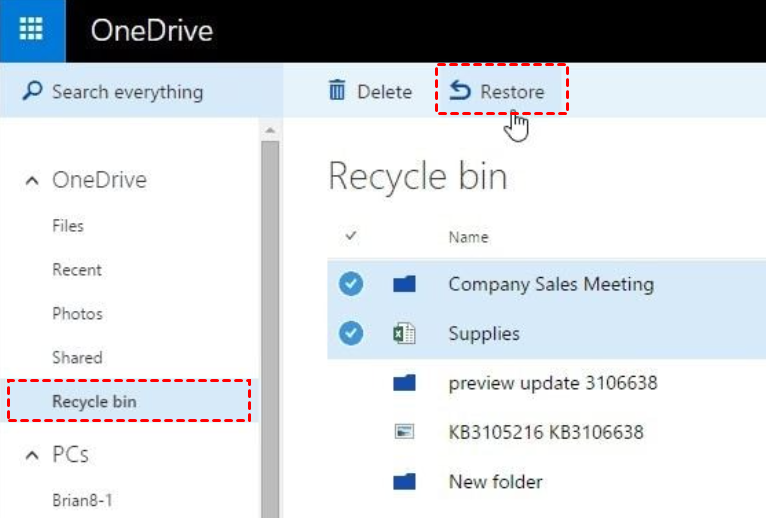Screen dimensions: 766x518
Task: Go to Recent in the sidebar
Action: tap(77, 270)
